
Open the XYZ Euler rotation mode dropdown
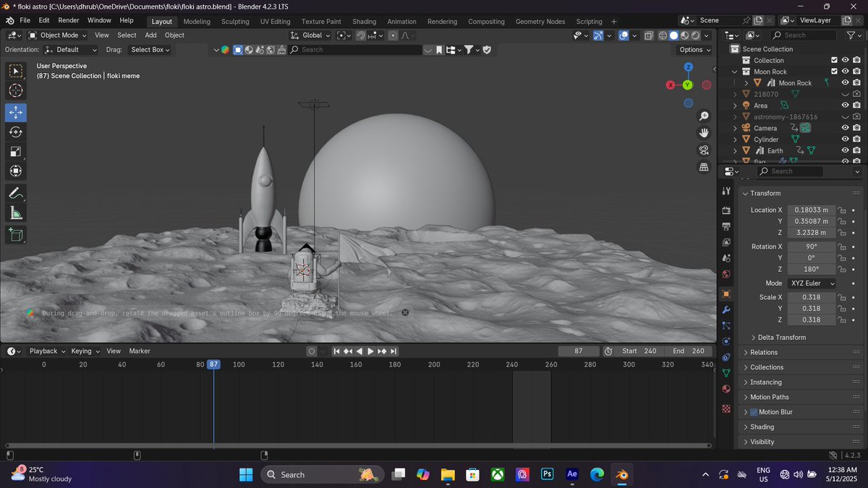811,283
